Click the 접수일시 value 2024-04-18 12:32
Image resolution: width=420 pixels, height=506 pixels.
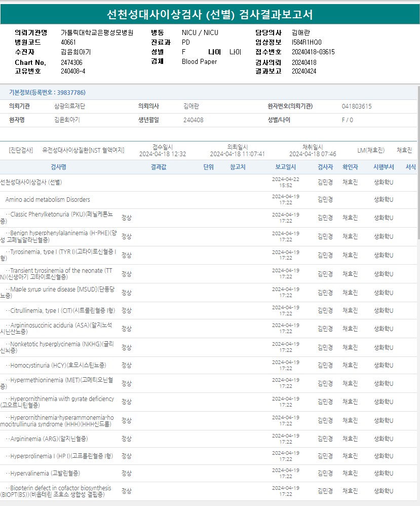pyautogui.click(x=163, y=154)
